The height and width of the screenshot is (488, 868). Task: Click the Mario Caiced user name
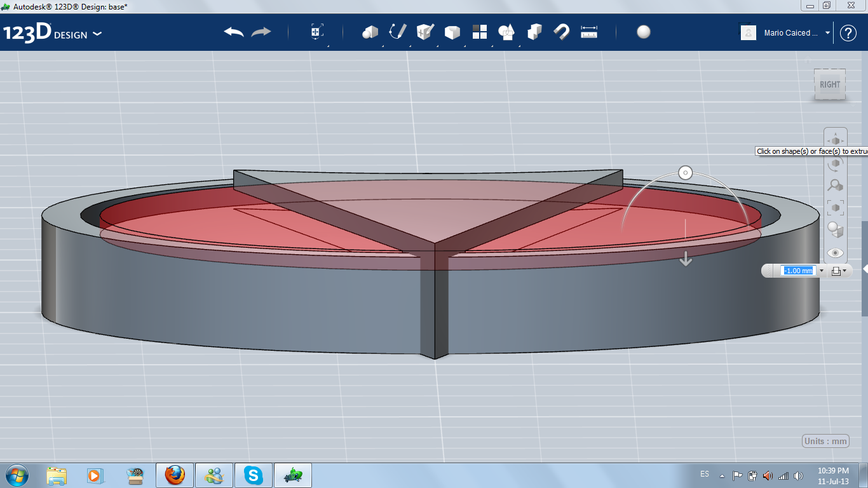790,33
